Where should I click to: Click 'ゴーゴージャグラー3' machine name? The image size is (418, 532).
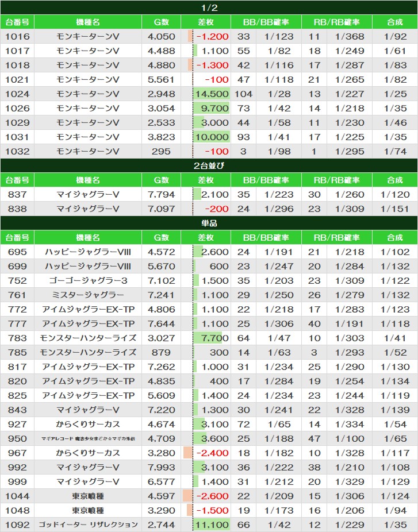pos(88,280)
